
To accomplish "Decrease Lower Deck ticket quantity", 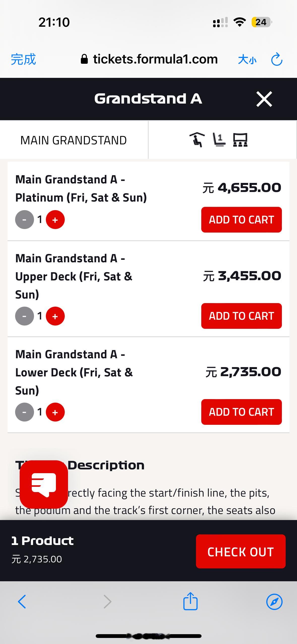I will (24, 412).
